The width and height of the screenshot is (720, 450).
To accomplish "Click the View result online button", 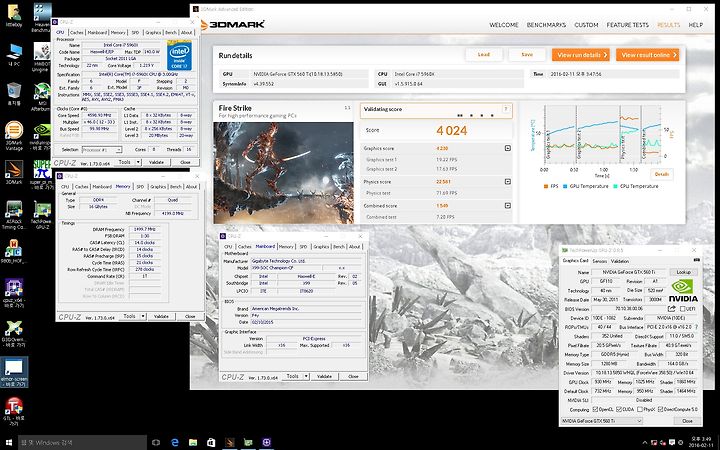I will pyautogui.click(x=647, y=55).
